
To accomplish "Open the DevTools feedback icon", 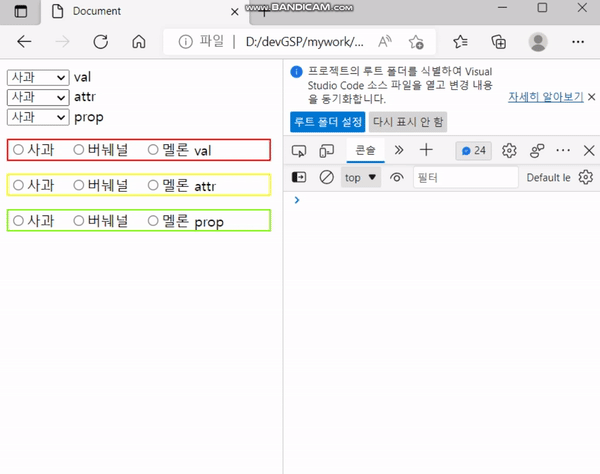I will coord(536,151).
